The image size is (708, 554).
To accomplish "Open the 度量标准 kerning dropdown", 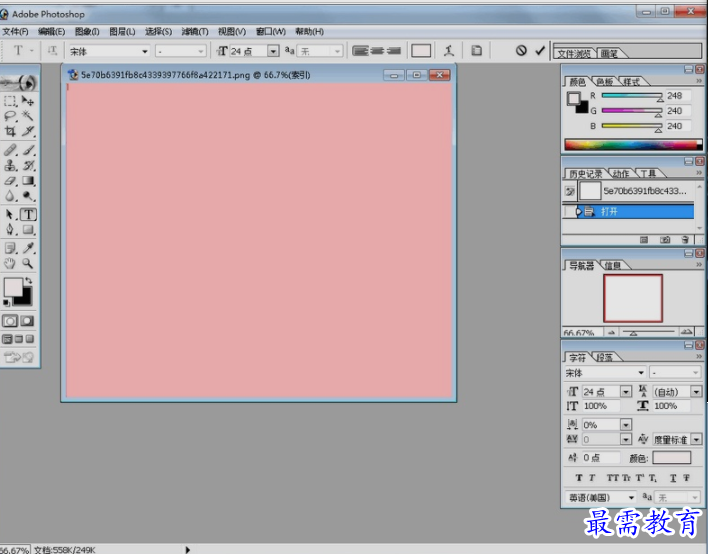I will tap(696, 439).
